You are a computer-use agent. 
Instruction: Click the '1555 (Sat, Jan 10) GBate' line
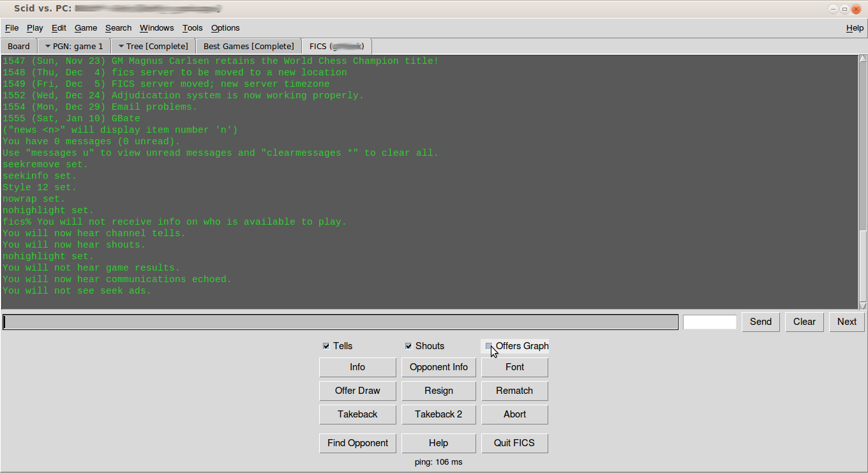coord(71,119)
